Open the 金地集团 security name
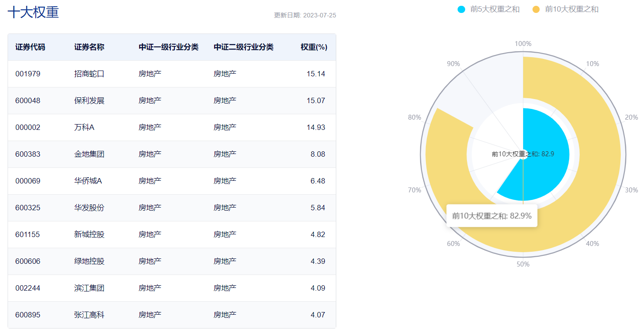The height and width of the screenshot is (333, 644). (89, 154)
